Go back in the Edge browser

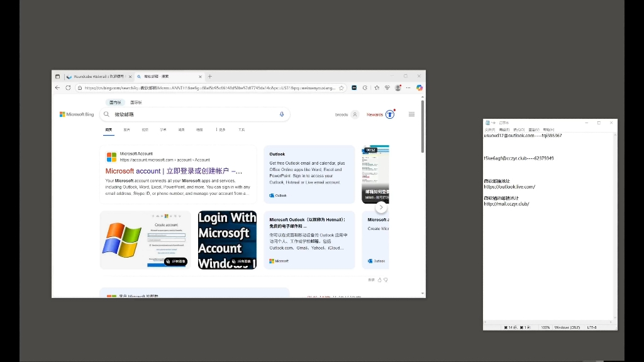[x=57, y=88]
